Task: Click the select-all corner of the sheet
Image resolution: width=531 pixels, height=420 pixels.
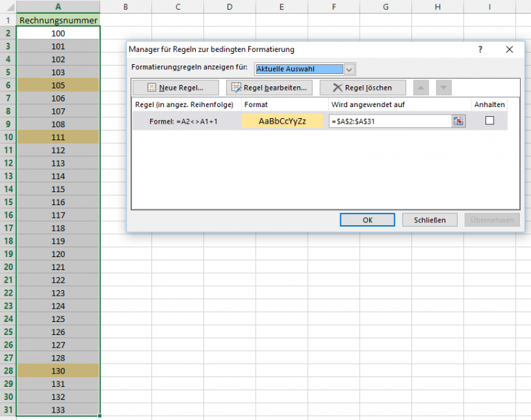Action: (8, 6)
